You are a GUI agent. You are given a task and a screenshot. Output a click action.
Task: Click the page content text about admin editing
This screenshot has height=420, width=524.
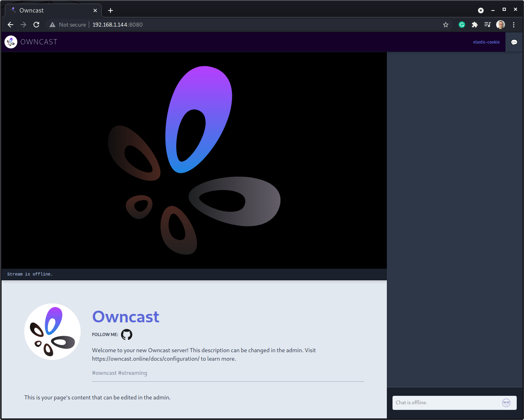97,397
